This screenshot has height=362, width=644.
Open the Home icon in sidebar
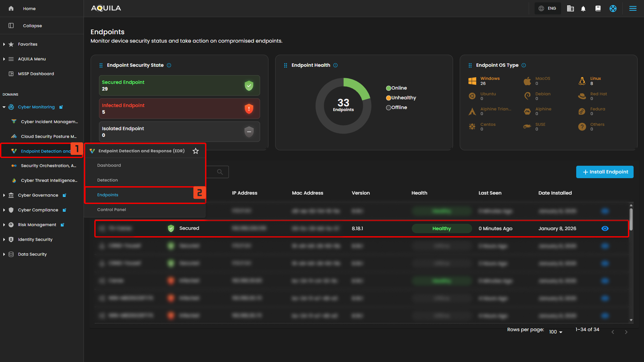(11, 9)
